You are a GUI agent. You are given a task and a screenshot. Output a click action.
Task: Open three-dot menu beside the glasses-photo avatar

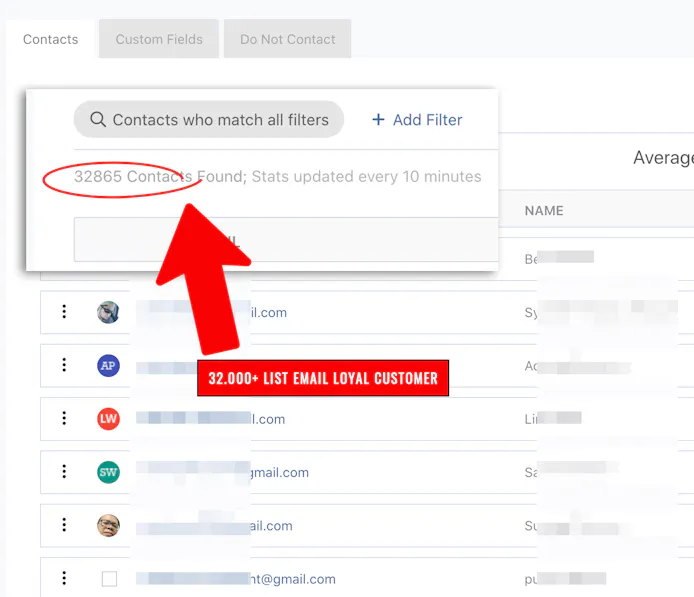click(64, 525)
